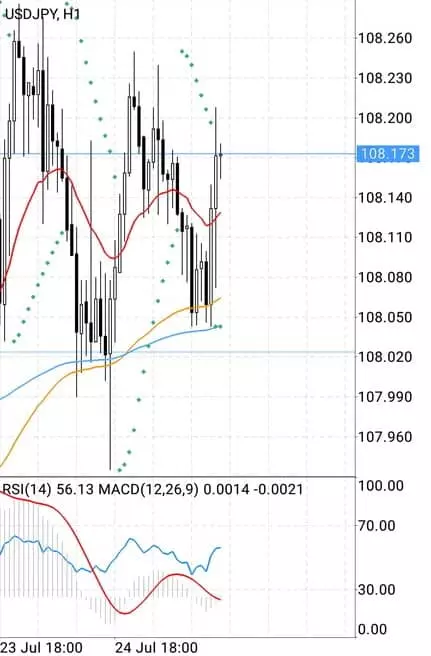Viewport: 431px width, 656px height.
Task: Click the blue RSI line in the indicator panel
Action: (x=130, y=541)
